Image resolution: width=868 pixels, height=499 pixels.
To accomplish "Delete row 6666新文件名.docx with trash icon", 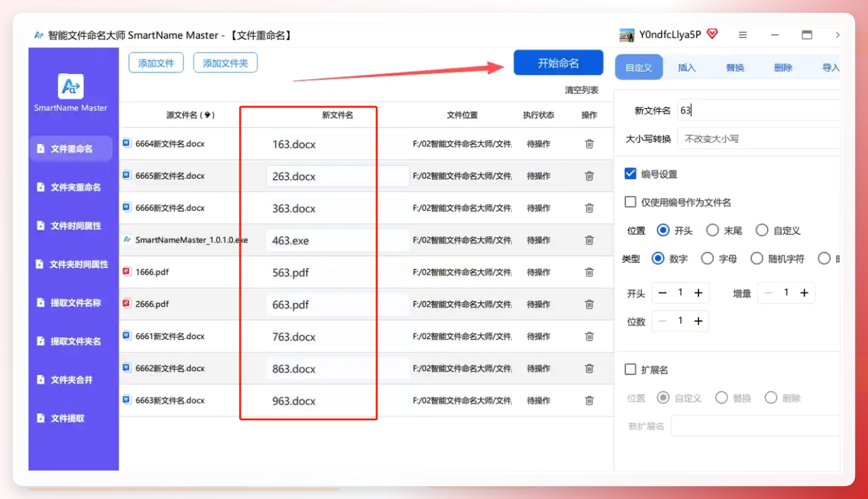I will pyautogui.click(x=589, y=208).
